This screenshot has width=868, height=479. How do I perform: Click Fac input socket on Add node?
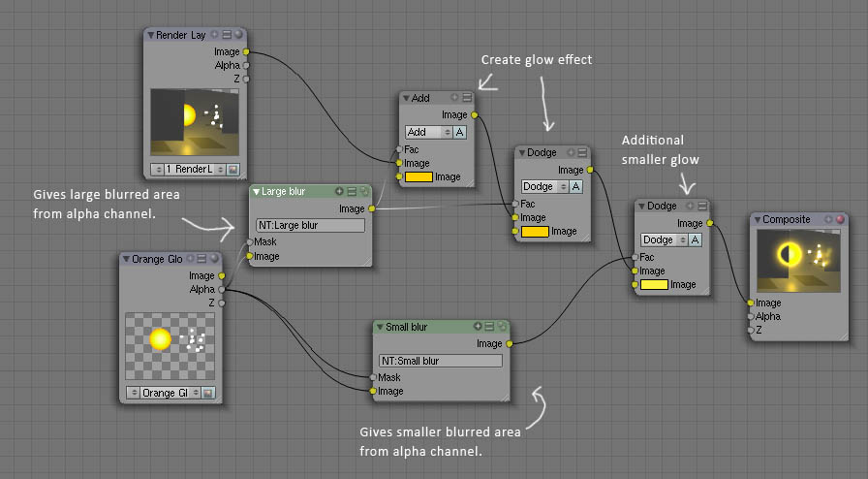point(399,149)
